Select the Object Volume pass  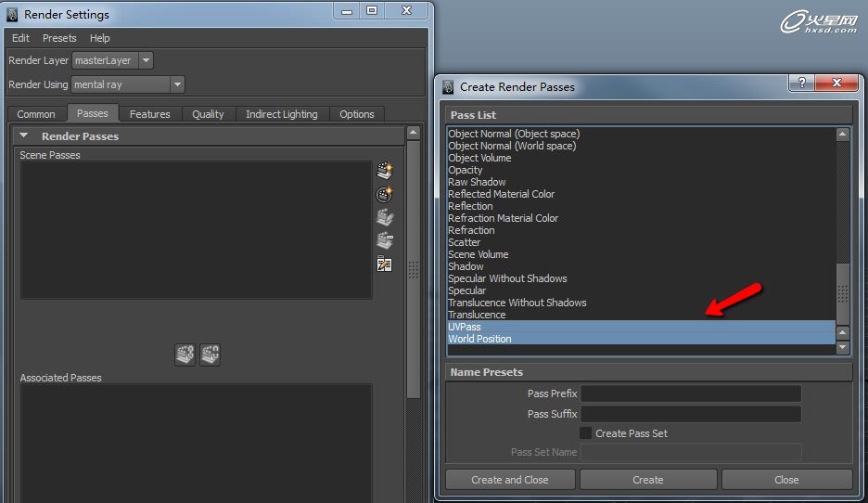[641, 158]
